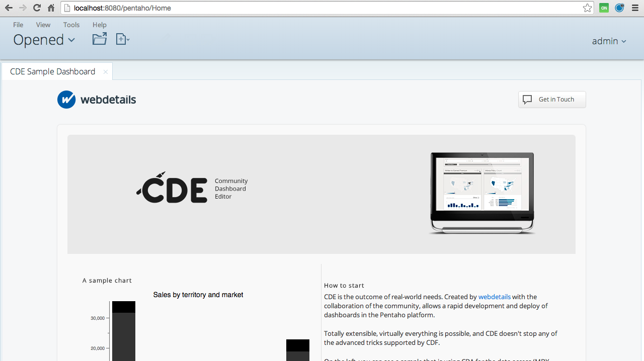644x361 pixels.
Task: Open the File menu
Action: click(x=18, y=25)
